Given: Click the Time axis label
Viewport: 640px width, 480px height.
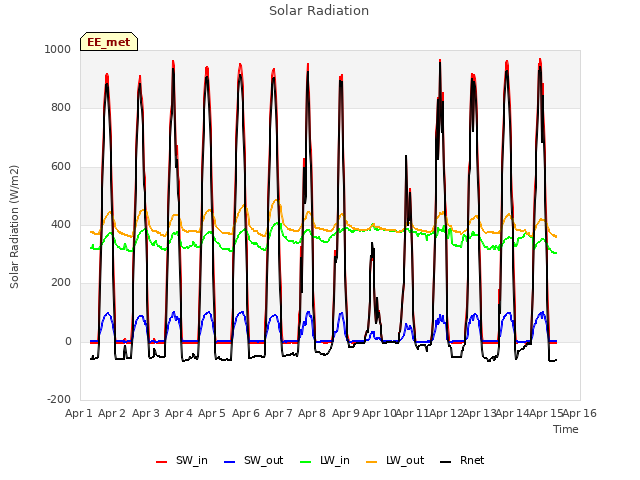Looking at the screenshot, I should pos(566,429).
